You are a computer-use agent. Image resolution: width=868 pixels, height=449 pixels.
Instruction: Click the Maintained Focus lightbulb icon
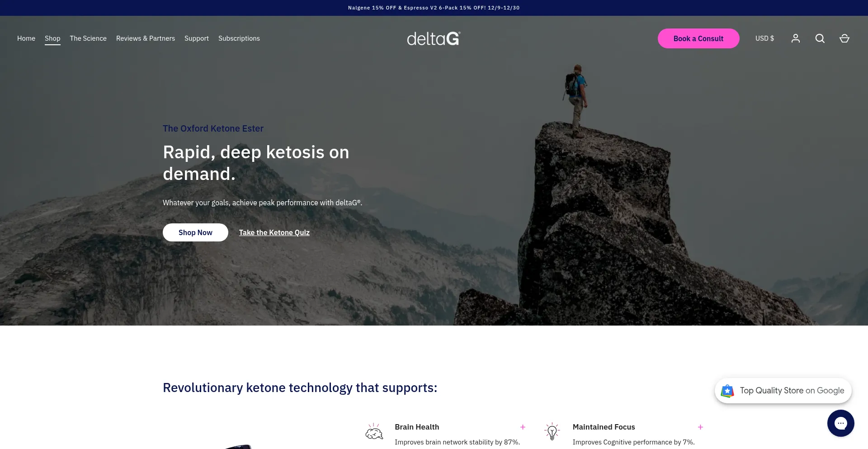(552, 432)
